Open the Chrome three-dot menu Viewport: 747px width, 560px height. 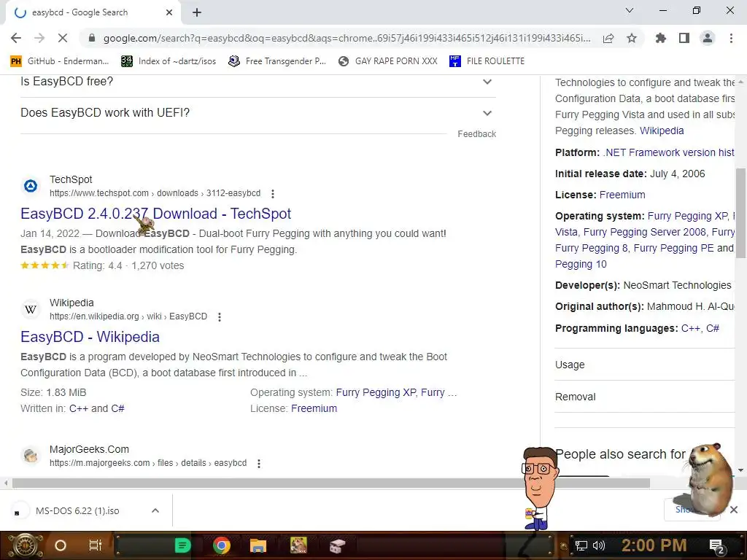pos(731,38)
